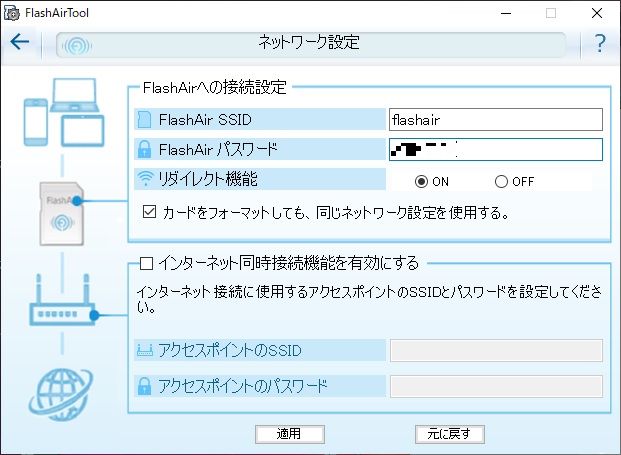This screenshot has width=621, height=455.
Task: Click the リダイレクト機能 label
Action: (x=208, y=179)
